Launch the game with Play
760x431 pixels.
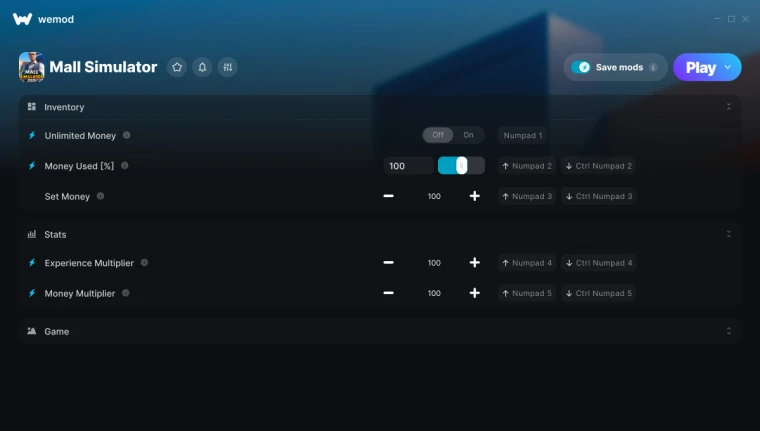[x=700, y=67]
